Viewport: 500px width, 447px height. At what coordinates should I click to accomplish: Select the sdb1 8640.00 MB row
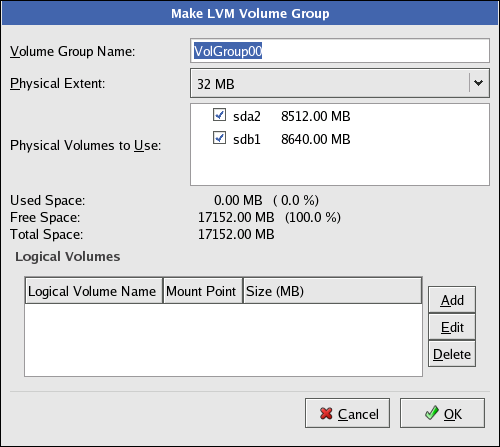point(340,139)
